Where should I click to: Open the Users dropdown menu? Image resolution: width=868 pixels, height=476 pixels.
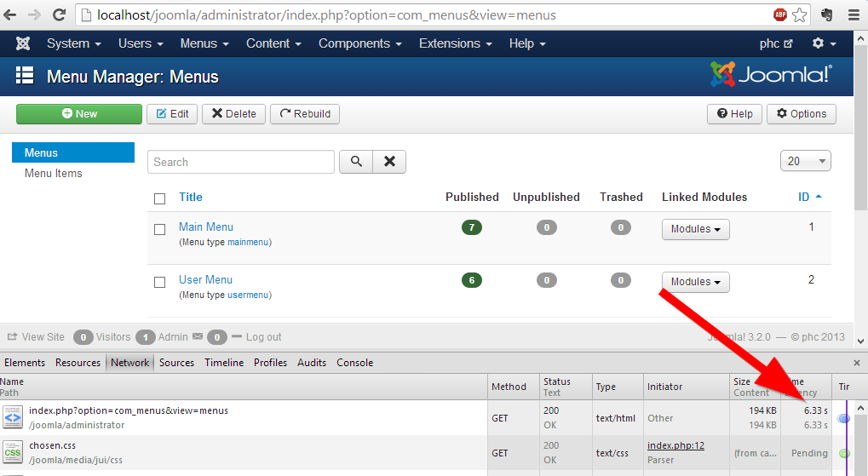tap(141, 43)
